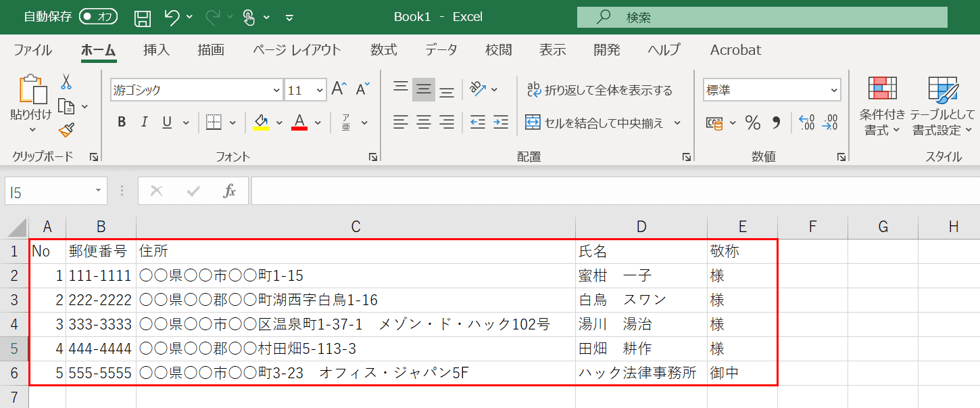Decrease indent icon
Screen dimensions: 980x408
pyautogui.click(x=478, y=122)
